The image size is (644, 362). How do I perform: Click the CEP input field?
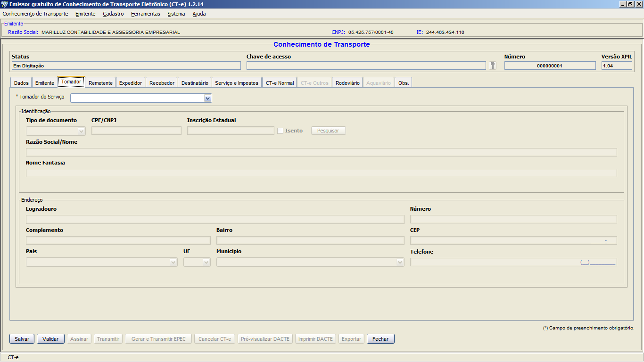(513, 240)
